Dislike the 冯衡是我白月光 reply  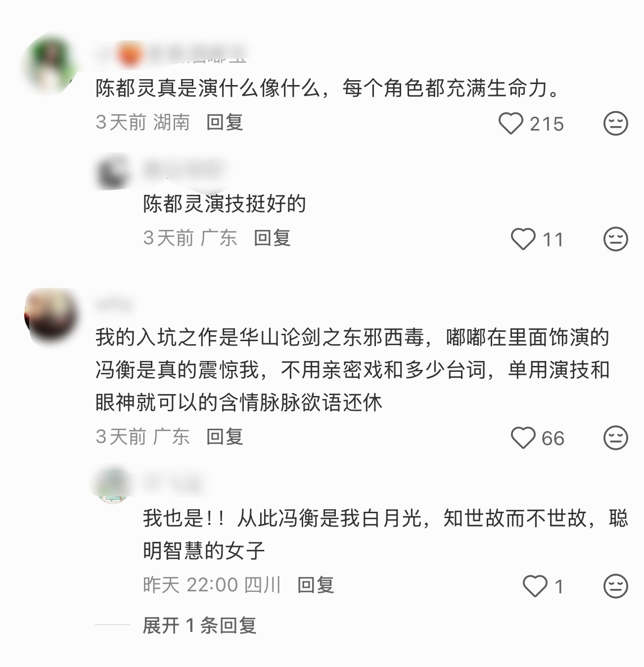tap(616, 586)
